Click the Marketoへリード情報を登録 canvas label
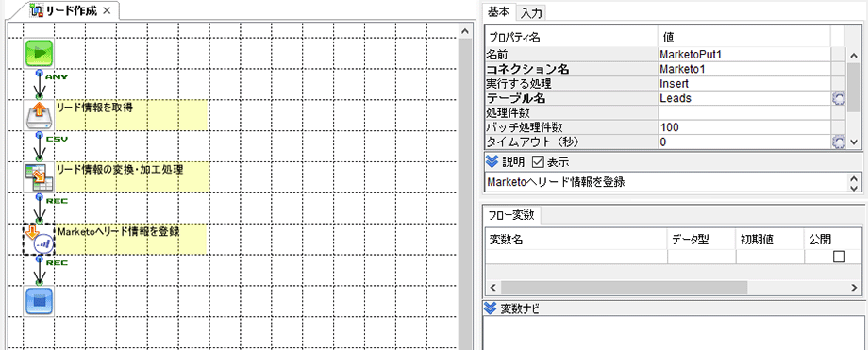868x350 pixels. coord(118,231)
